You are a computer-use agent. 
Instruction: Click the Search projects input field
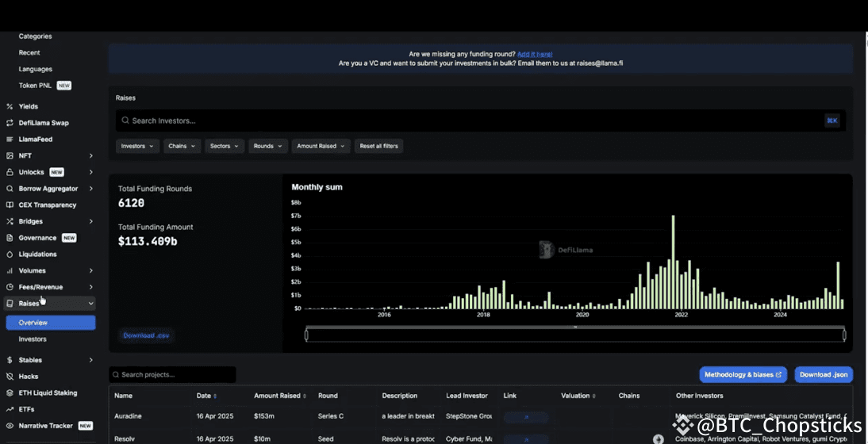click(172, 374)
